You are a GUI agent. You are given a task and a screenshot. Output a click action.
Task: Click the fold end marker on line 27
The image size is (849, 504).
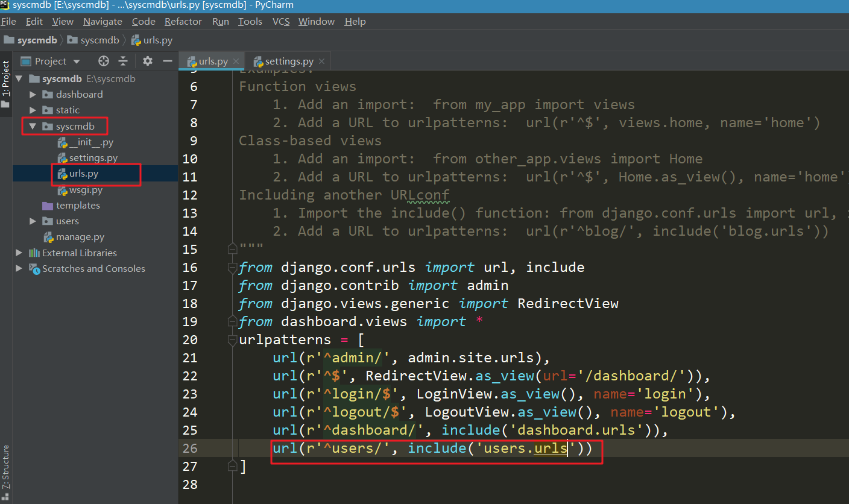(x=232, y=466)
